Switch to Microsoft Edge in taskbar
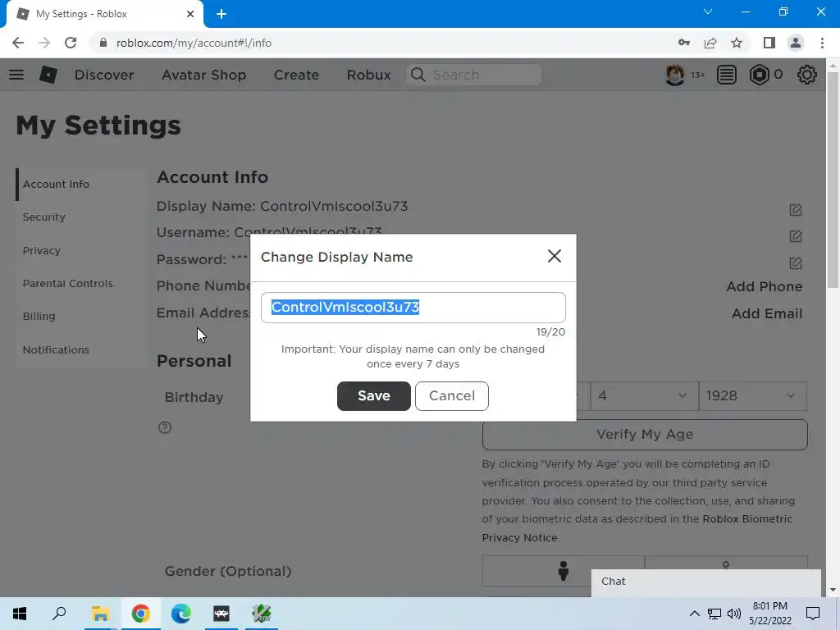This screenshot has width=840, height=630. [181, 614]
